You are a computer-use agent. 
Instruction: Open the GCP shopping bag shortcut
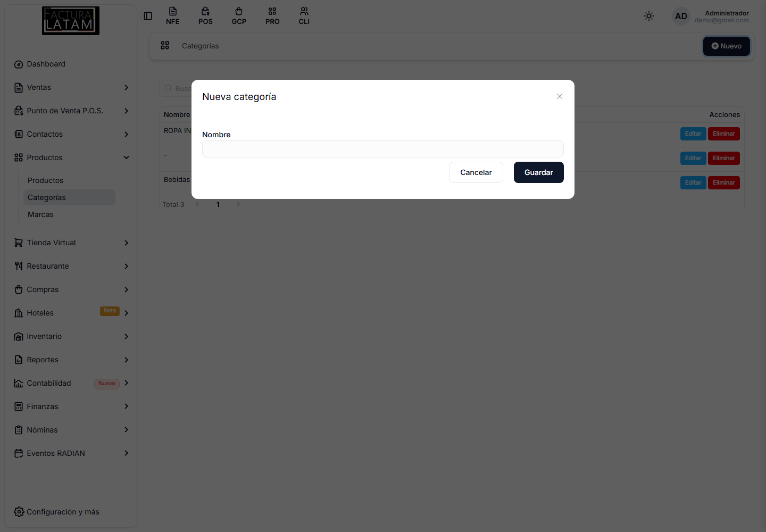point(239,11)
